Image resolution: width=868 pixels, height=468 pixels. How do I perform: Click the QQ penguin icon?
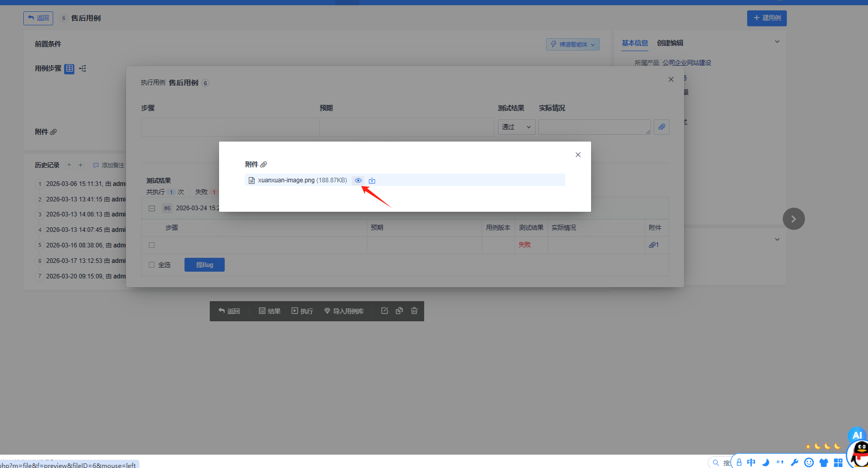tap(860, 455)
